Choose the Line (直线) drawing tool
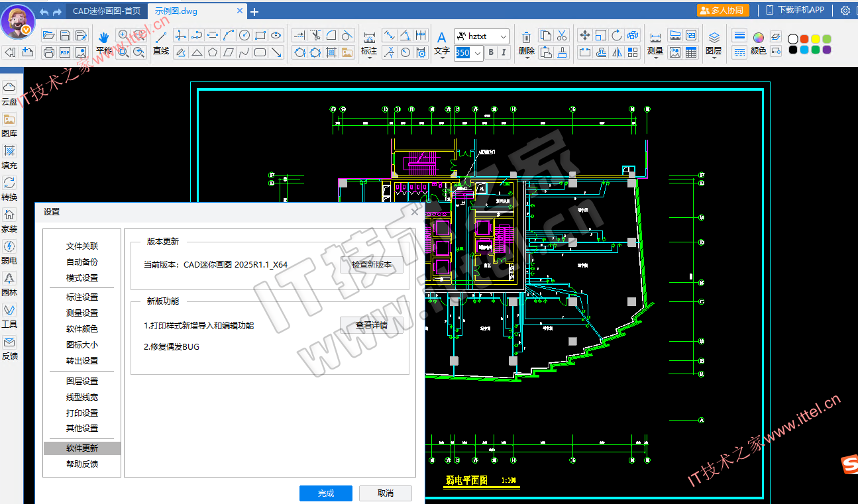 (161, 38)
